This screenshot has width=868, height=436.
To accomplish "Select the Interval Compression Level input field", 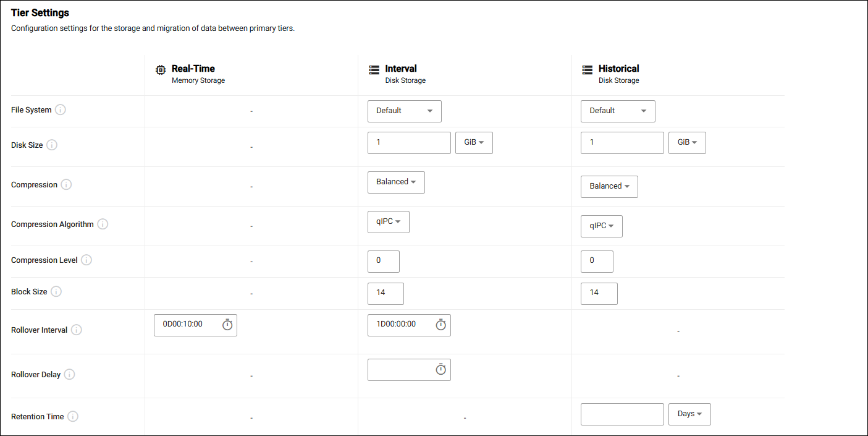I will coord(383,261).
